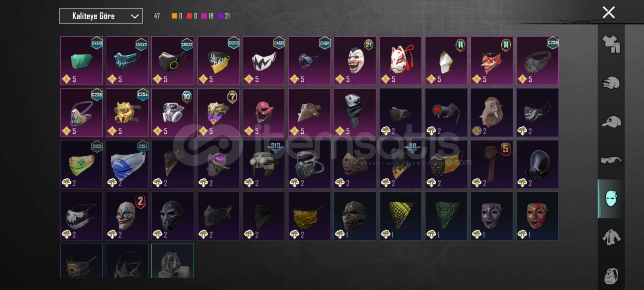The width and height of the screenshot is (644, 290).
Task: Click the pink quality count 18
Action: [x=208, y=16]
